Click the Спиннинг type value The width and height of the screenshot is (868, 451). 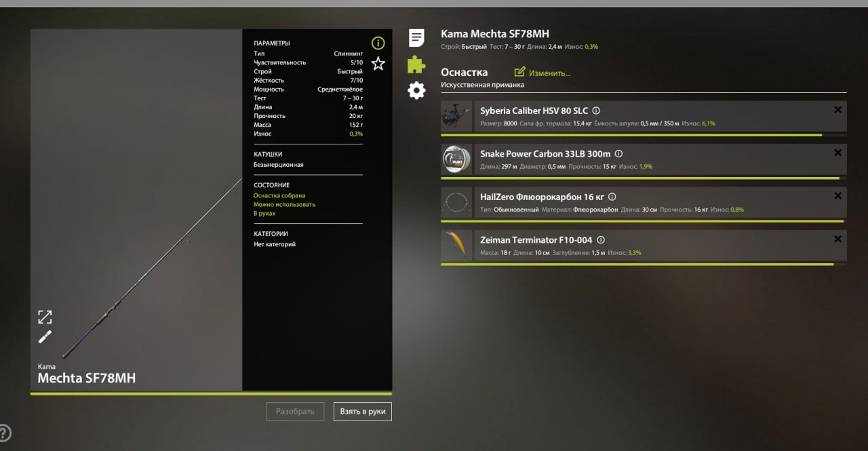coord(349,54)
